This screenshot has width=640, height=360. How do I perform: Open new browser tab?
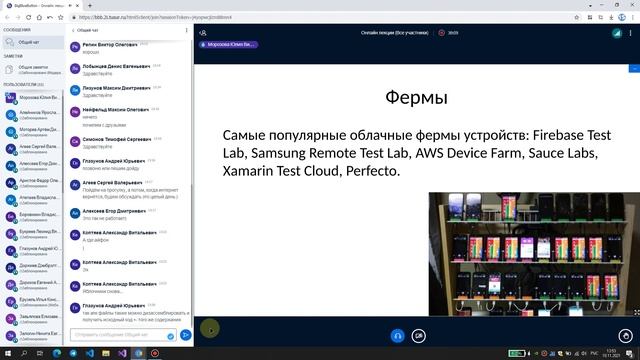point(90,6)
